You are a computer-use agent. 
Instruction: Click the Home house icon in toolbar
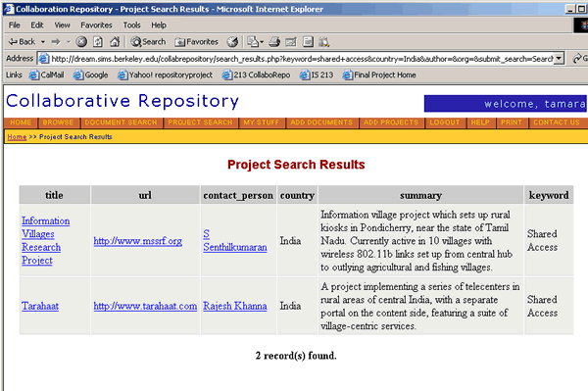pos(115,41)
